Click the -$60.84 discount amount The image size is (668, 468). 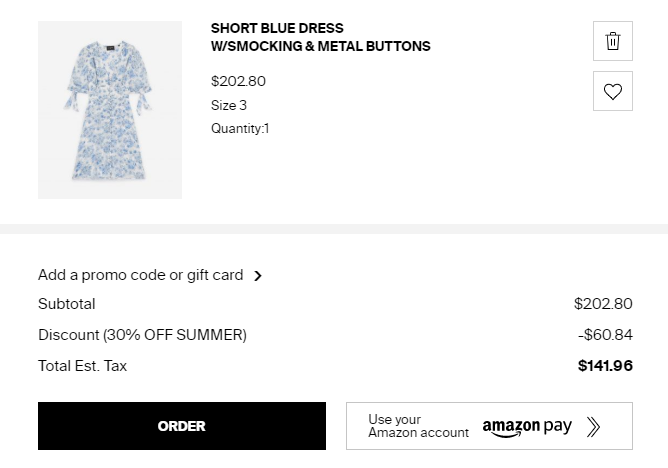point(605,335)
